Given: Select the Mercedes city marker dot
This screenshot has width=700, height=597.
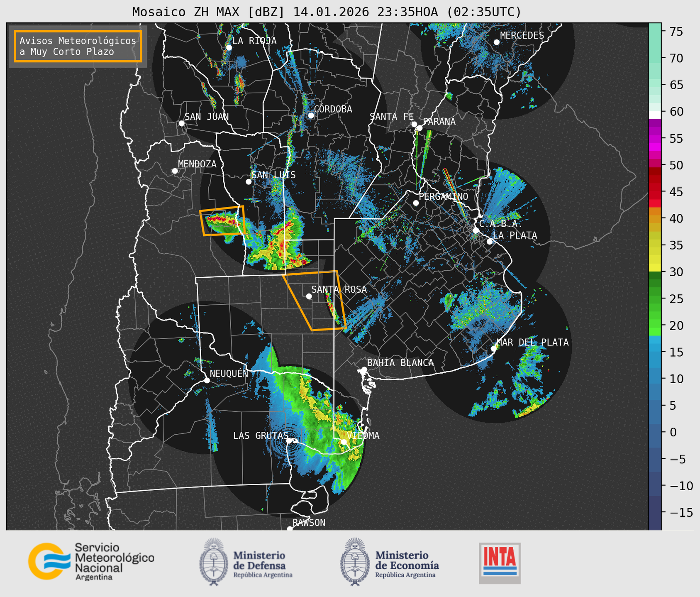Looking at the screenshot, I should pyautogui.click(x=496, y=42).
